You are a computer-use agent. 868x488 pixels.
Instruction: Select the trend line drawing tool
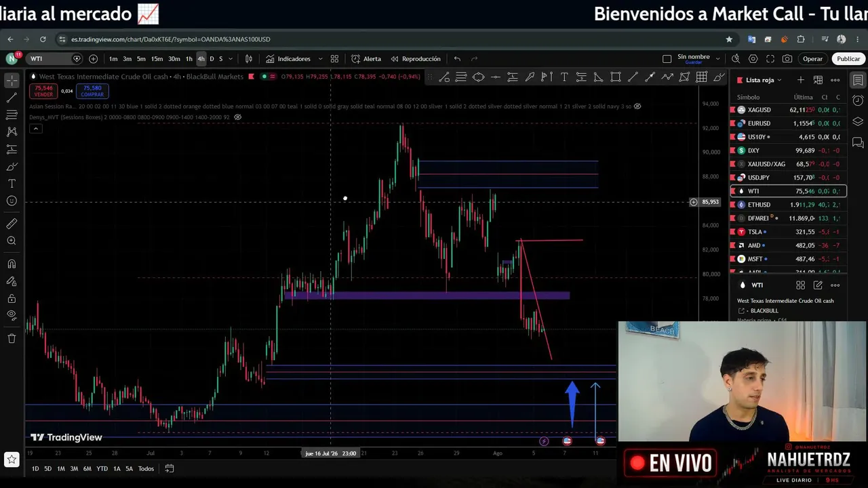[12, 98]
